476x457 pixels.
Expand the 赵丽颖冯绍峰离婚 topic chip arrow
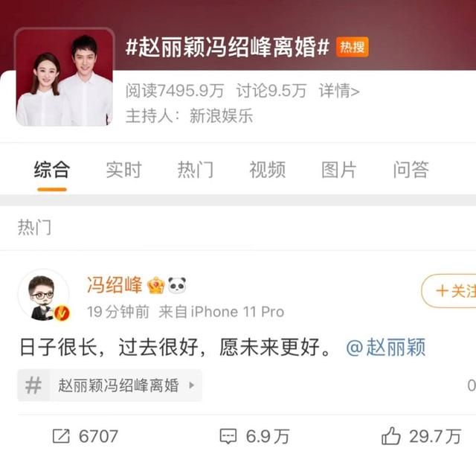pos(192,386)
